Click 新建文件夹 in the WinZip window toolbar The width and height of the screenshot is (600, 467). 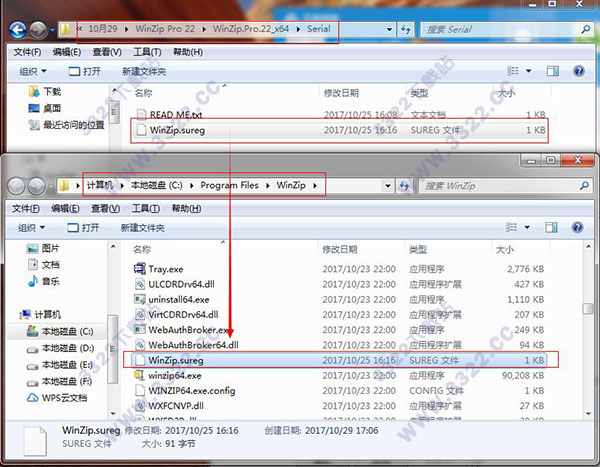[142, 228]
